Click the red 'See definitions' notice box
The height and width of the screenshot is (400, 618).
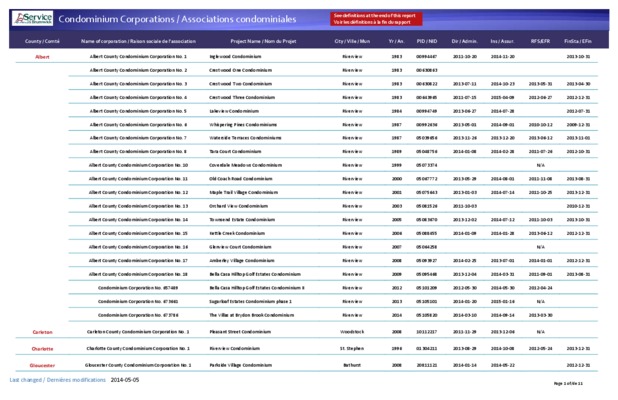coord(376,19)
